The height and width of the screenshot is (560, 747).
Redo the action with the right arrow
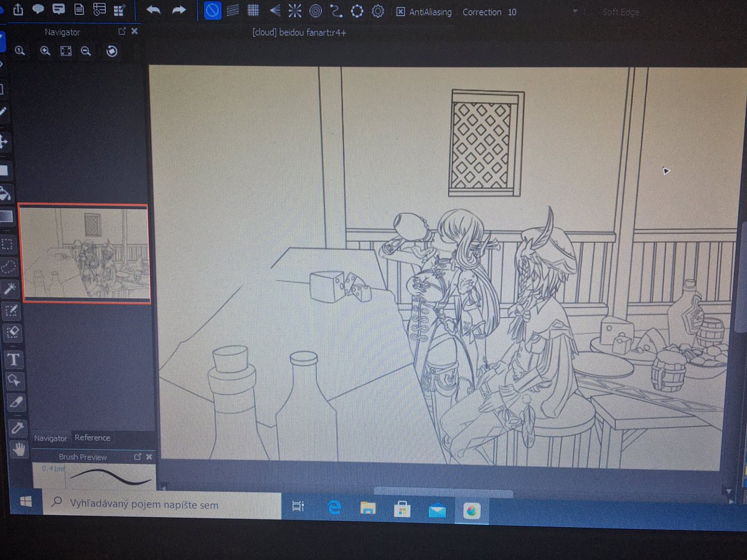pos(179,10)
